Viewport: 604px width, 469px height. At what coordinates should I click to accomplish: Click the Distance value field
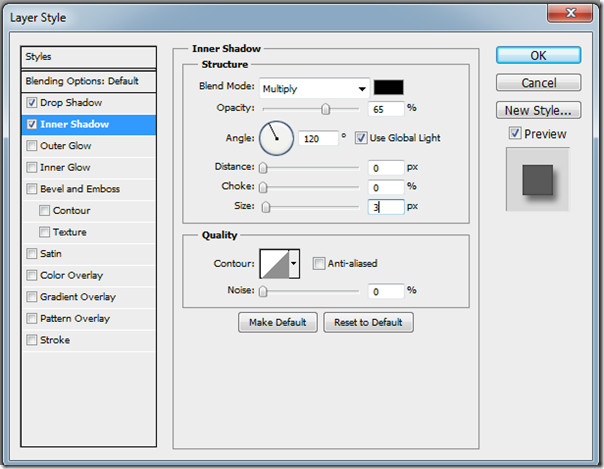[386, 168]
